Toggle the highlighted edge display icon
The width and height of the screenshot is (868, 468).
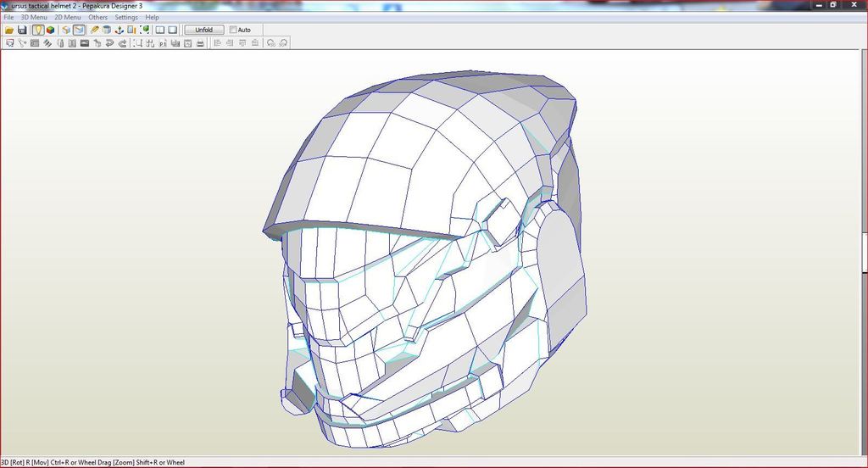[79, 30]
